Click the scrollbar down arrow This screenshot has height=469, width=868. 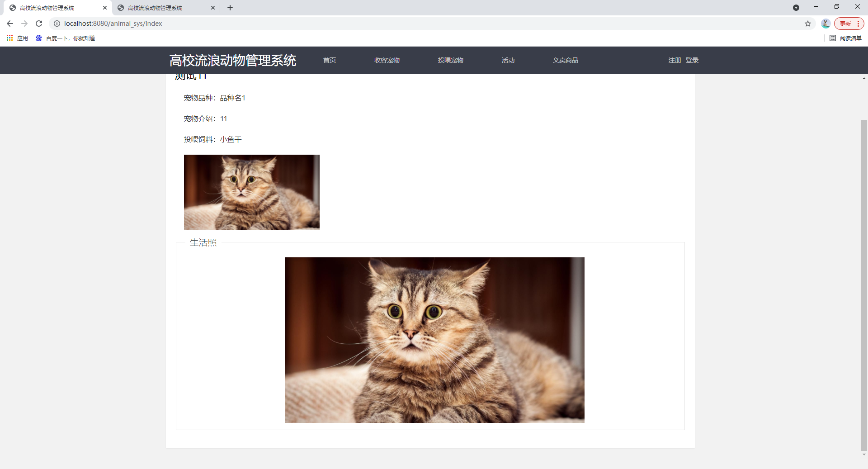point(864,455)
